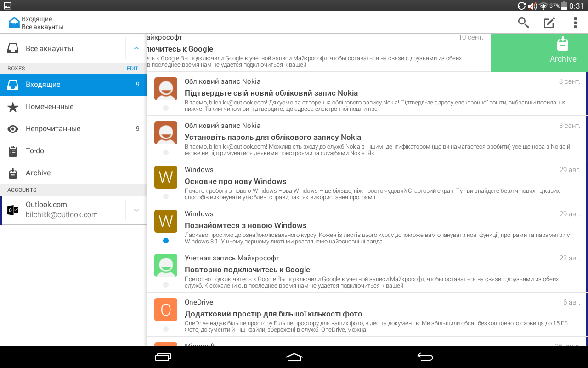Screen dimensions: 588x368
Task: Compose a new email with pencil icon
Action: coord(549,23)
